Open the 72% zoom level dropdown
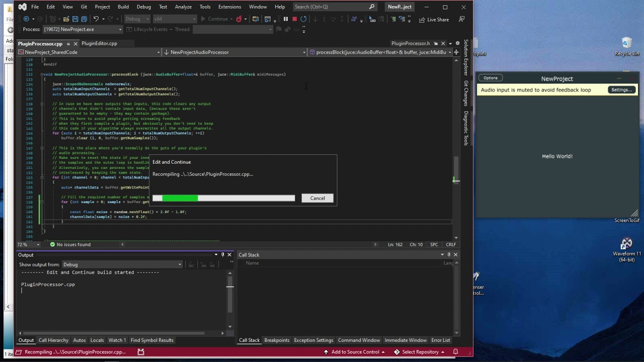The height and width of the screenshot is (362, 644). [38, 244]
